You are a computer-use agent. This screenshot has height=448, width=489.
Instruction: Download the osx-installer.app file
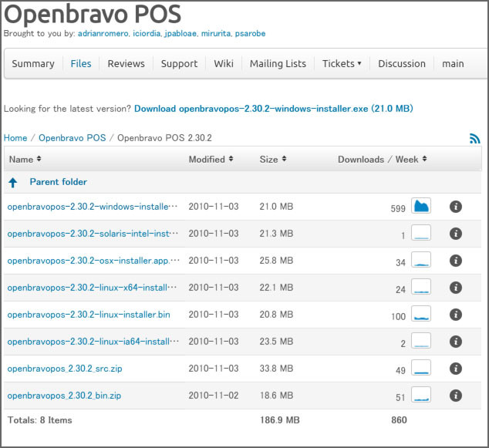click(x=93, y=261)
